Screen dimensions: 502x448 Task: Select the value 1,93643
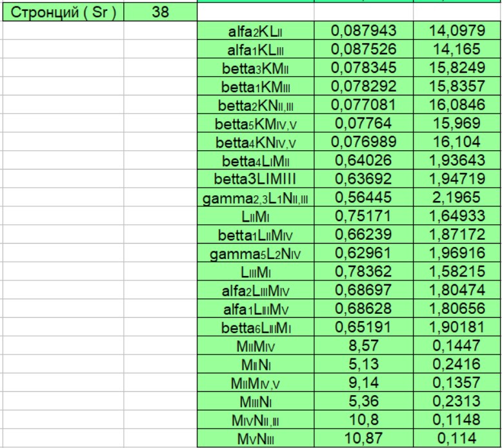(457, 161)
